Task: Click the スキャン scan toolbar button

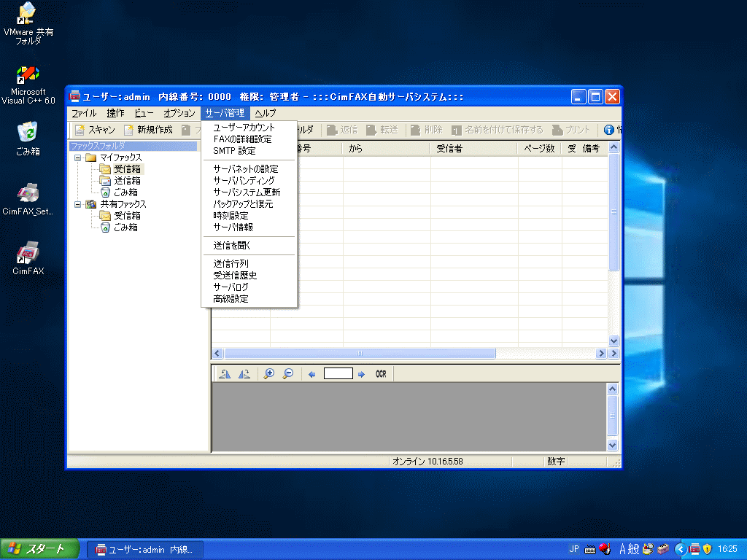Action: tap(96, 130)
